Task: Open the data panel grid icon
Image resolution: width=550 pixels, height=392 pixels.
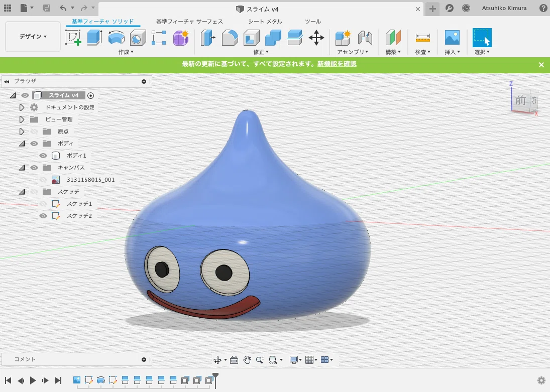Action: click(8, 8)
